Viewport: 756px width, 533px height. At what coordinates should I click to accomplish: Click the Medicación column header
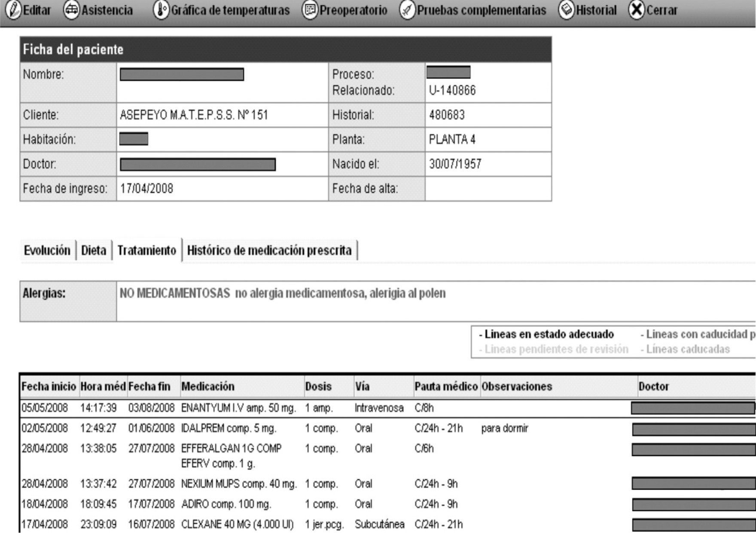coord(208,387)
